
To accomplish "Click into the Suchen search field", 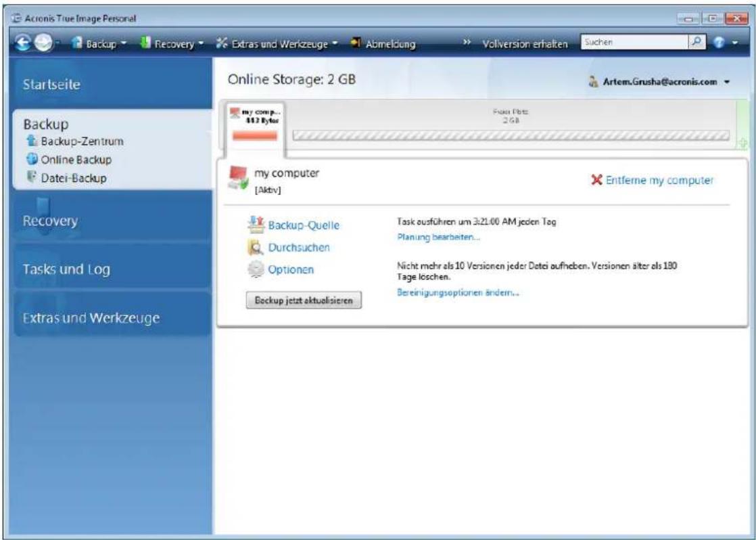I will click(634, 42).
